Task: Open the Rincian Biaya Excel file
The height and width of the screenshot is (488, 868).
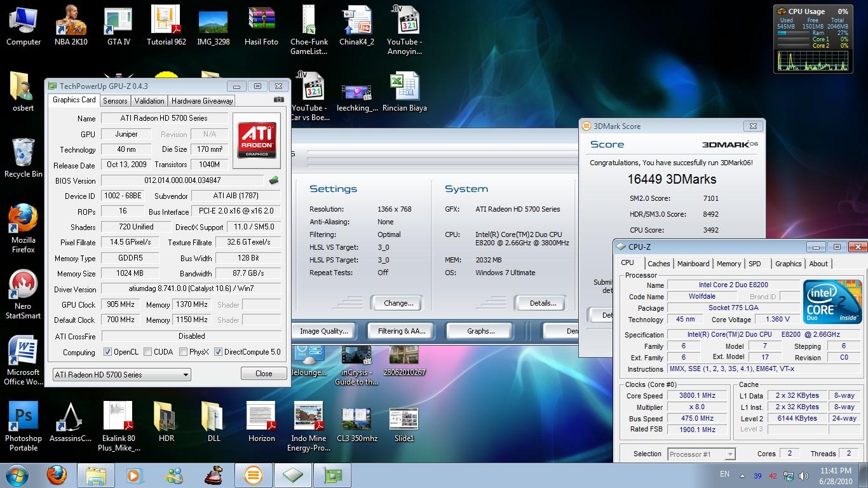Action: [x=404, y=92]
